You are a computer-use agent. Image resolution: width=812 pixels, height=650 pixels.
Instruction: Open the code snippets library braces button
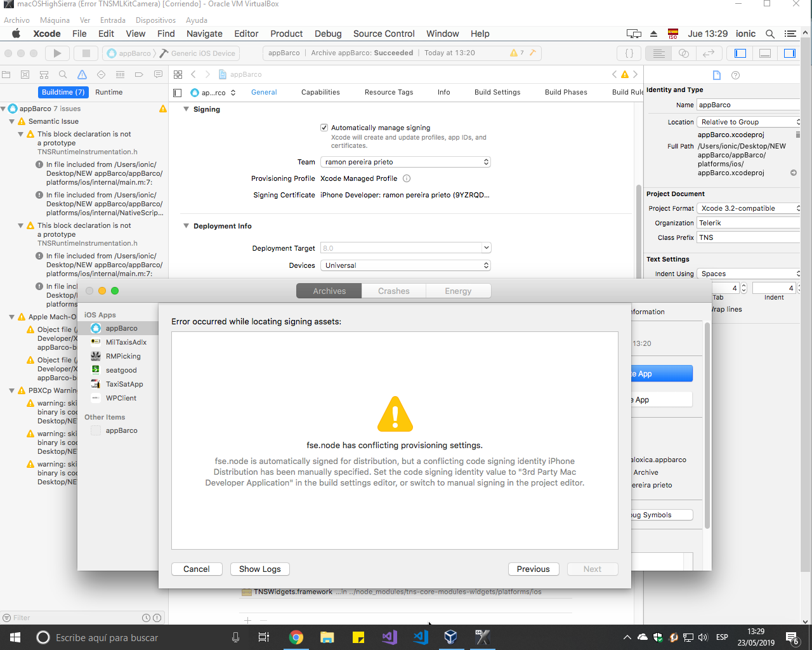tap(629, 53)
